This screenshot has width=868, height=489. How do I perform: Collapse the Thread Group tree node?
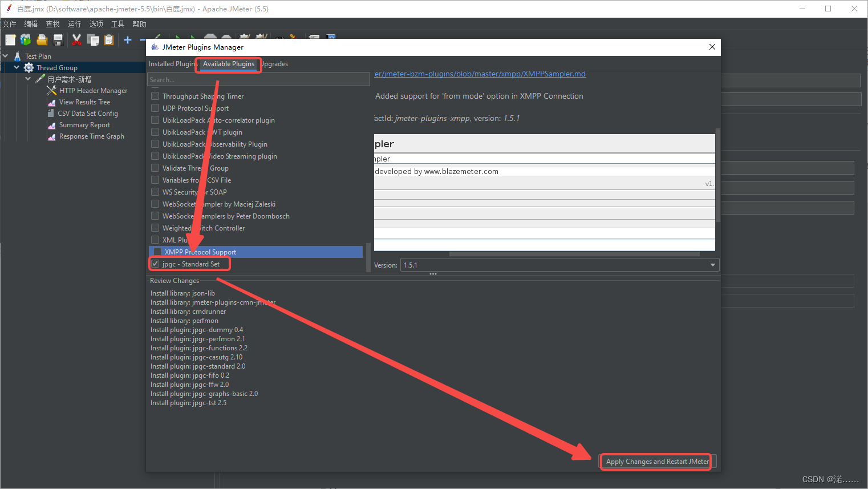point(17,67)
